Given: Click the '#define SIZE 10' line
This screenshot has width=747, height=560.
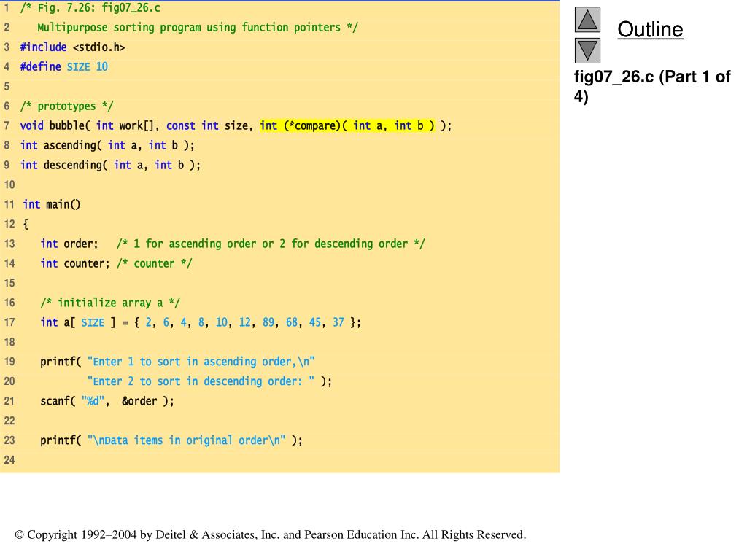Looking at the screenshot, I should point(64,66).
